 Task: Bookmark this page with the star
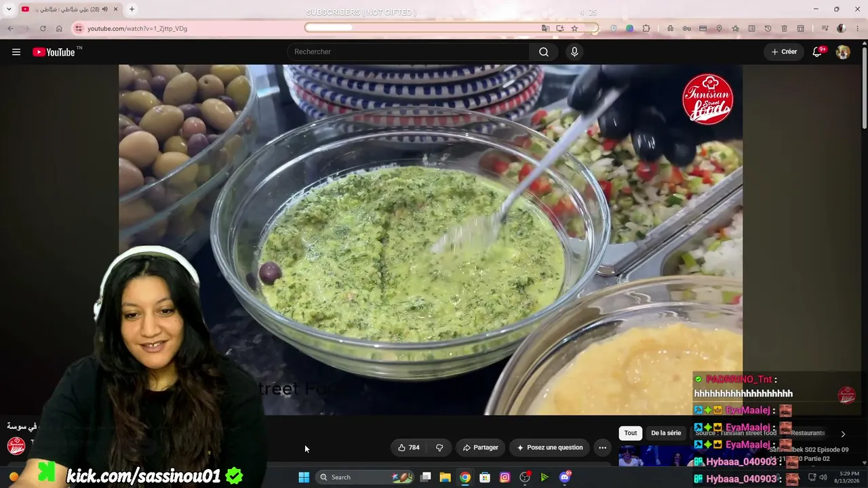point(574,28)
